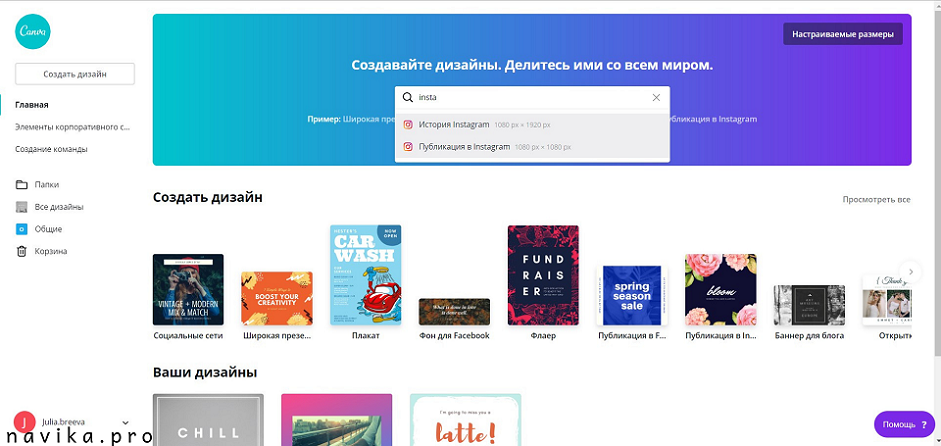Open Корзина trash
The image size is (941, 446).
coord(50,251)
